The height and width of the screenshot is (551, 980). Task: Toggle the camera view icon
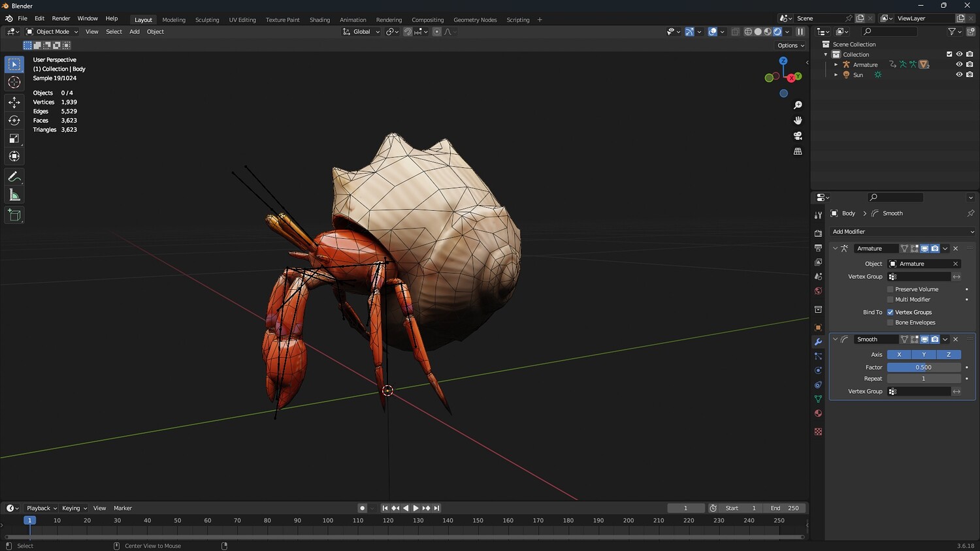pyautogui.click(x=798, y=136)
